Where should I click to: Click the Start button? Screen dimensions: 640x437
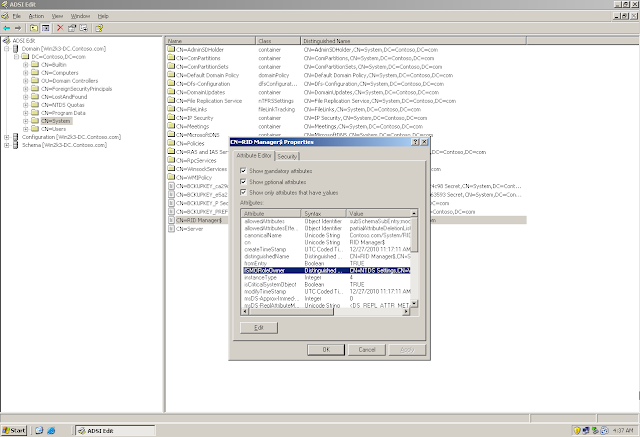[14, 430]
